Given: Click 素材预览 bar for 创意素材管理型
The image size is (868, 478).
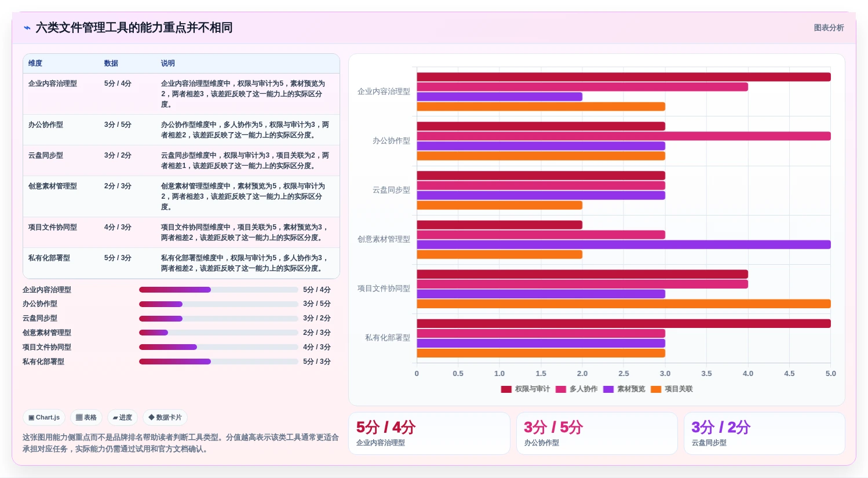Looking at the screenshot, I should pyautogui.click(x=623, y=245).
